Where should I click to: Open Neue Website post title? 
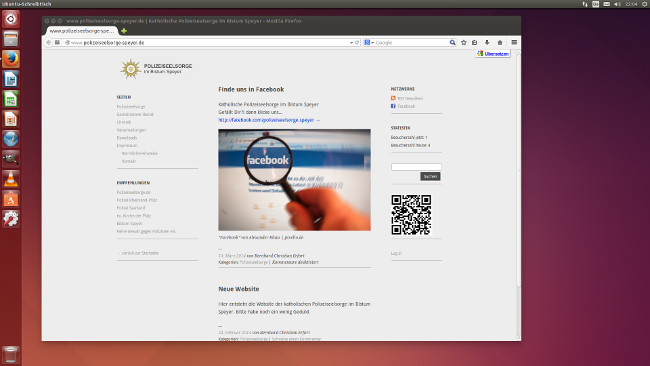click(x=239, y=289)
